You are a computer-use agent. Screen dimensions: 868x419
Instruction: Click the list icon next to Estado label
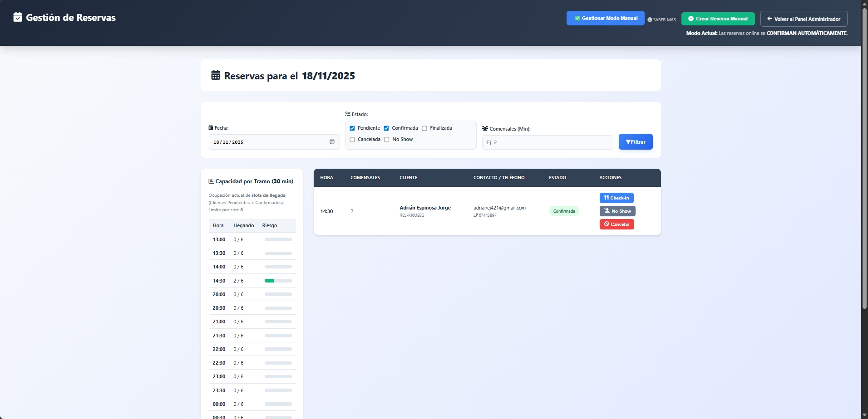pyautogui.click(x=348, y=114)
